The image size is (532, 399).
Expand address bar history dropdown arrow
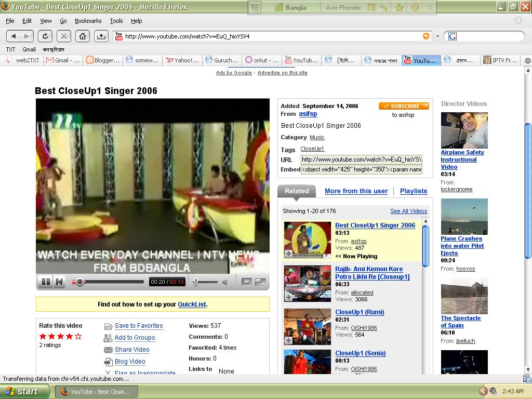tap(437, 36)
